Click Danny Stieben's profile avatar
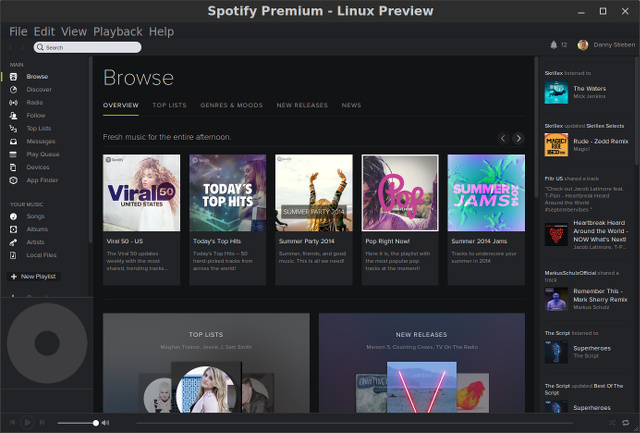640x433 pixels. pos(582,45)
